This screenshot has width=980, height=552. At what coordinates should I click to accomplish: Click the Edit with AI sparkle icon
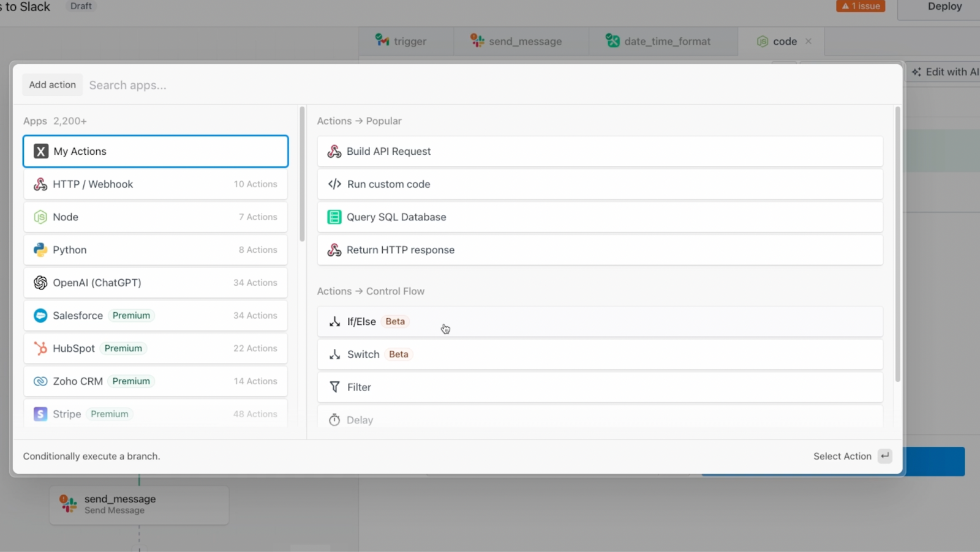pyautogui.click(x=916, y=72)
